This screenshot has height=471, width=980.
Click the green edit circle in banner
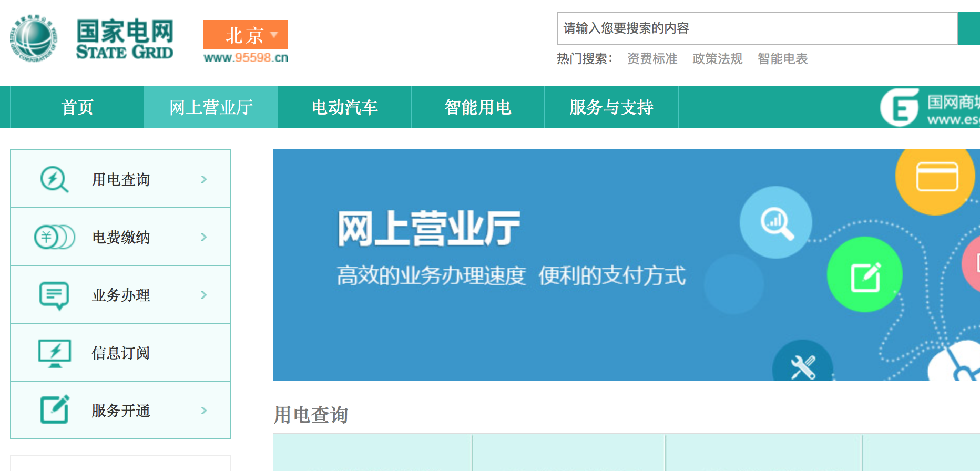click(x=865, y=274)
